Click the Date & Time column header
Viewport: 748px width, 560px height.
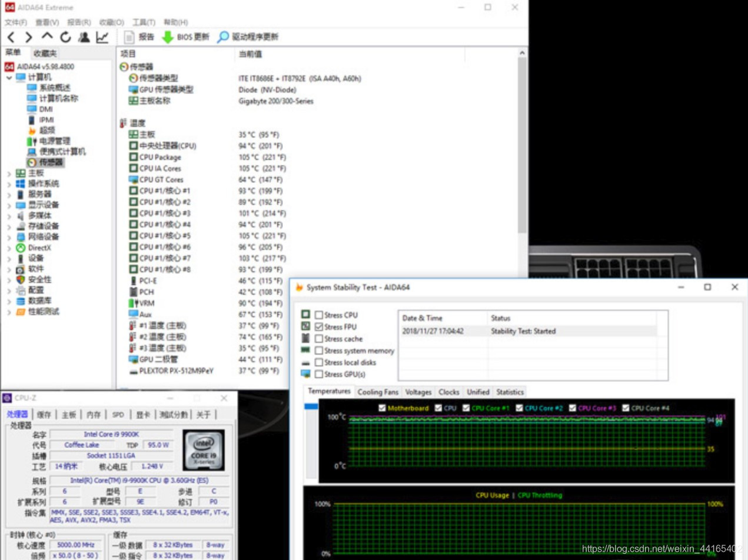[x=443, y=318]
